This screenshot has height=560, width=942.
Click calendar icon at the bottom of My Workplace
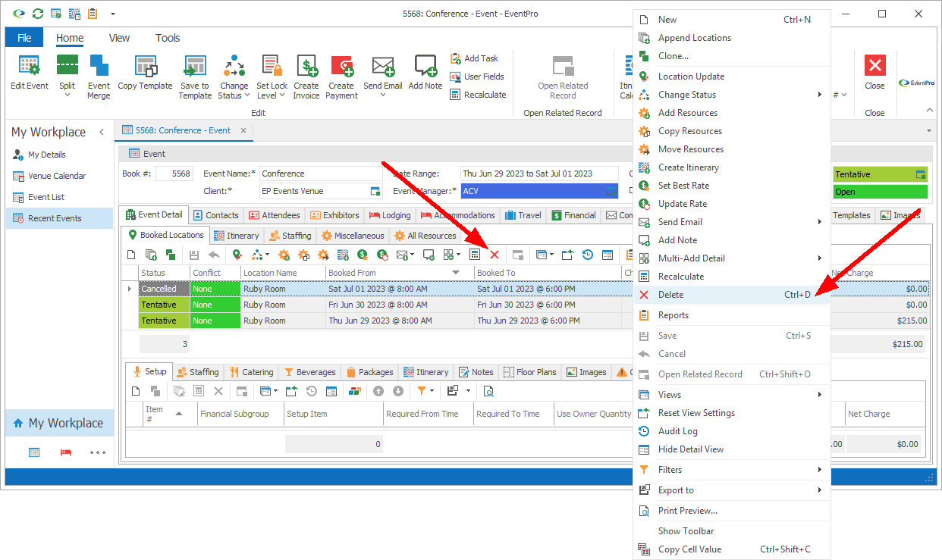[34, 452]
